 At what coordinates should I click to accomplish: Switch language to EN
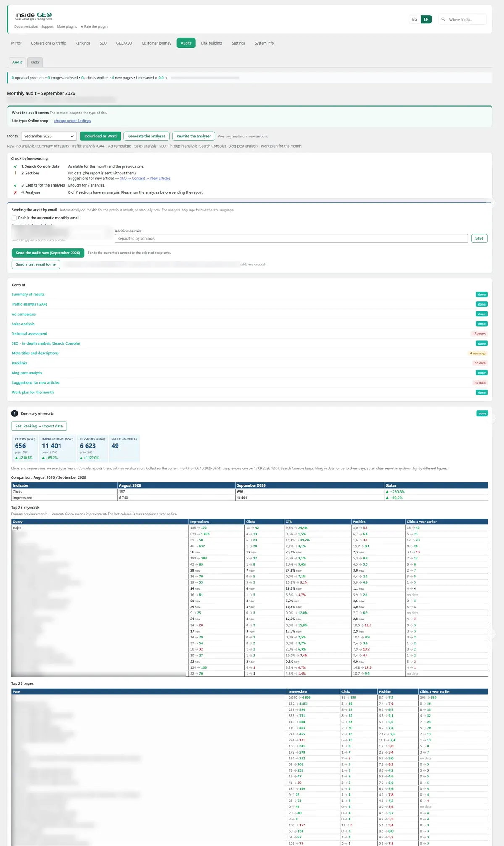[426, 19]
